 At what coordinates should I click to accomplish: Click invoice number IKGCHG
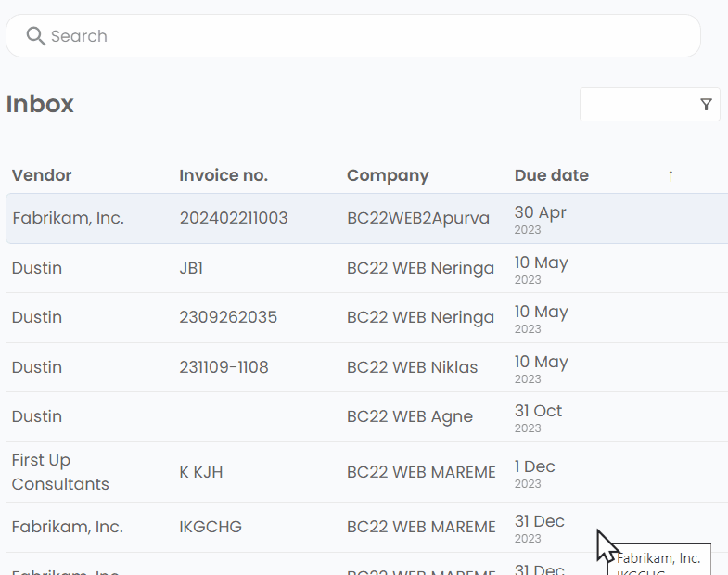coord(211,527)
